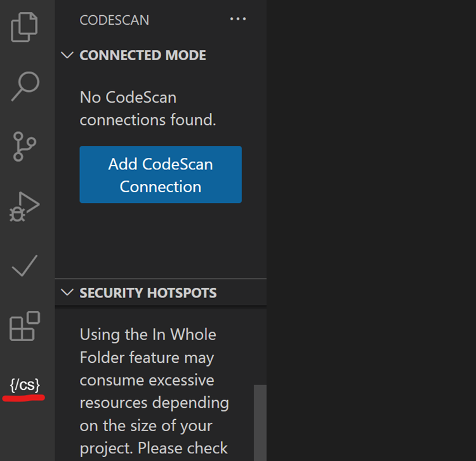Click the empty space under the connection button
The width and height of the screenshot is (476, 461).
coord(161,240)
